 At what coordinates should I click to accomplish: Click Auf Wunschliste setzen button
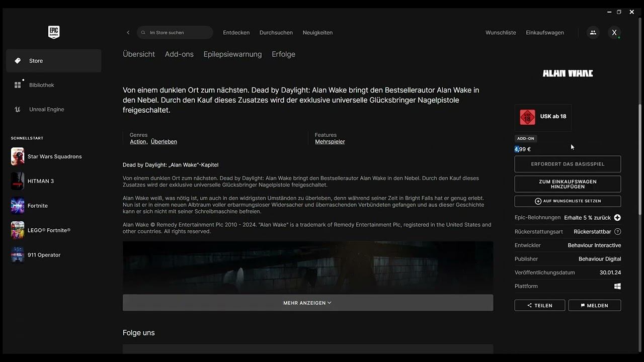[x=568, y=201]
